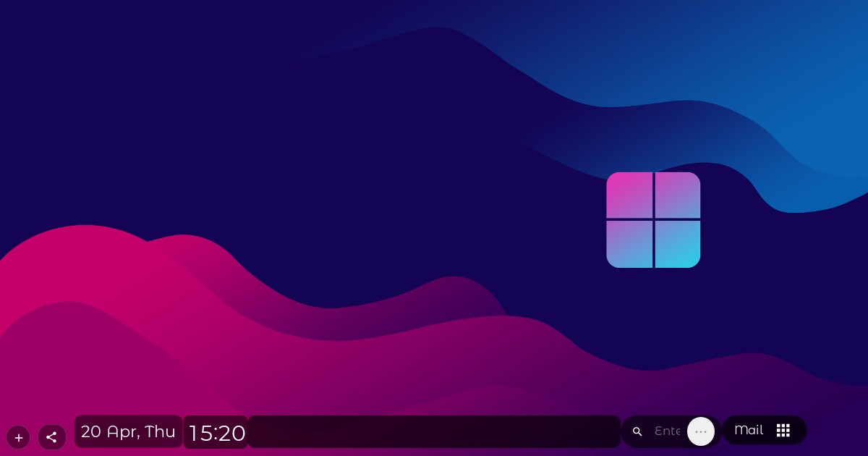
Task: Click the four-pane window logo on wallpaper
Action: pos(653,220)
